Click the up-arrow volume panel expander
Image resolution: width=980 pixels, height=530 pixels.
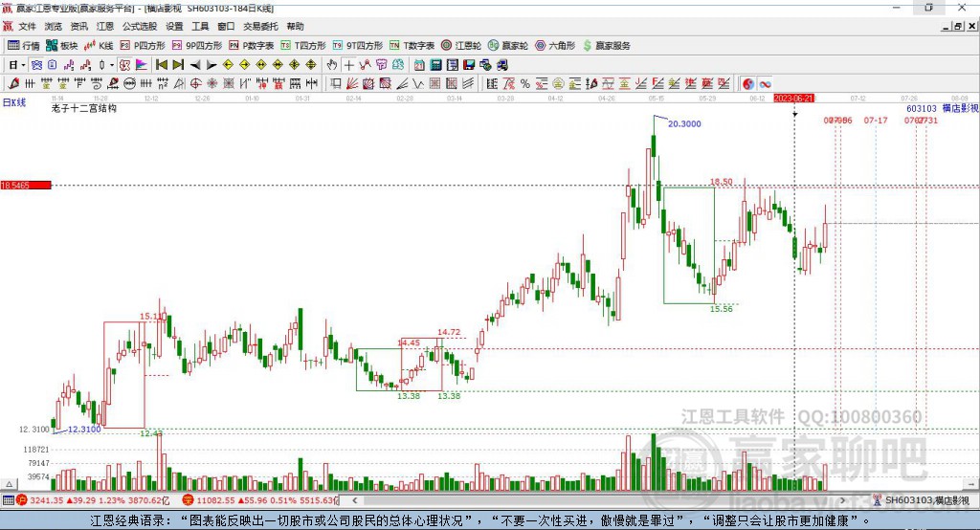tap(9, 484)
